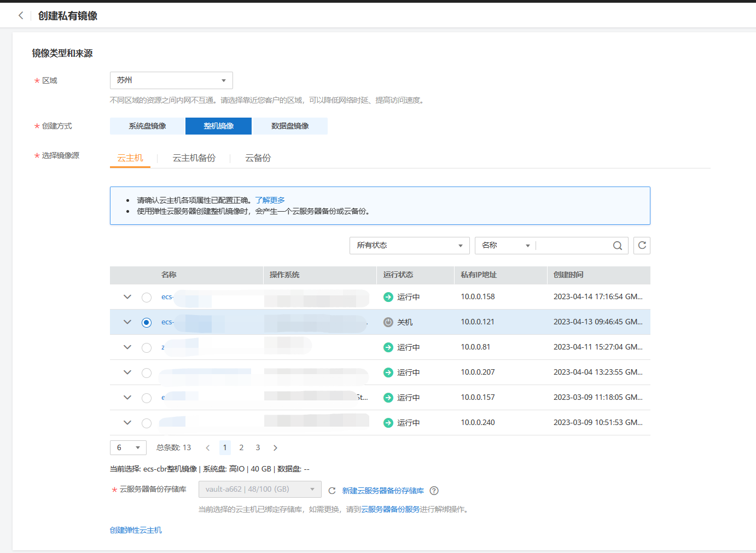The image size is (756, 553).
Task: Select the server with IP 10.0.0.158
Action: tap(147, 298)
